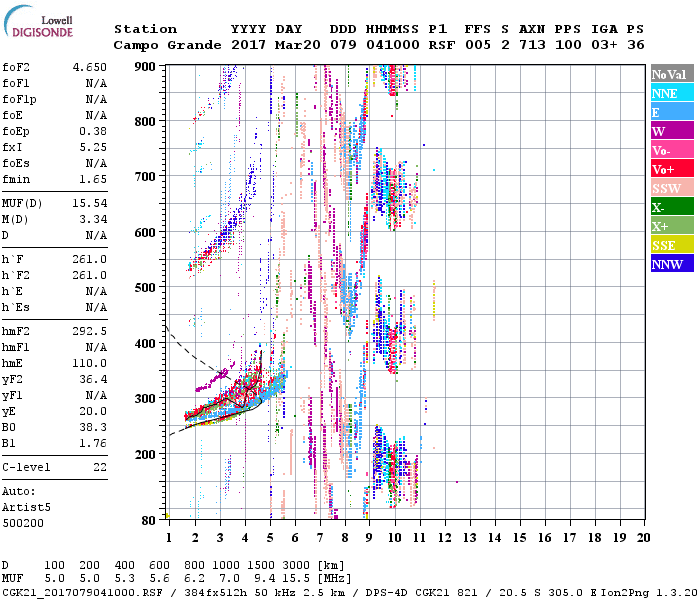Click the Lowell Digisonde logo
The height and width of the screenshot is (600, 700).
pos(38,22)
